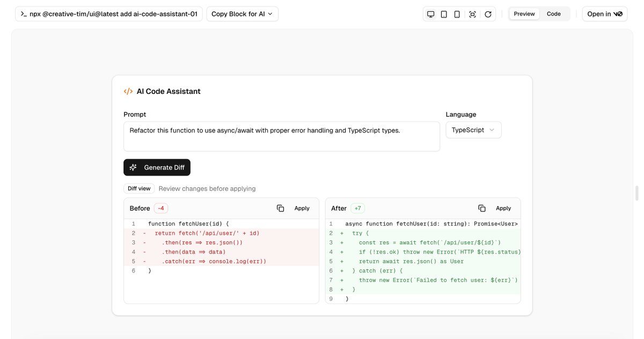Image resolution: width=644 pixels, height=339 pixels.
Task: Copy the After code with copy icon
Action: [482, 208]
